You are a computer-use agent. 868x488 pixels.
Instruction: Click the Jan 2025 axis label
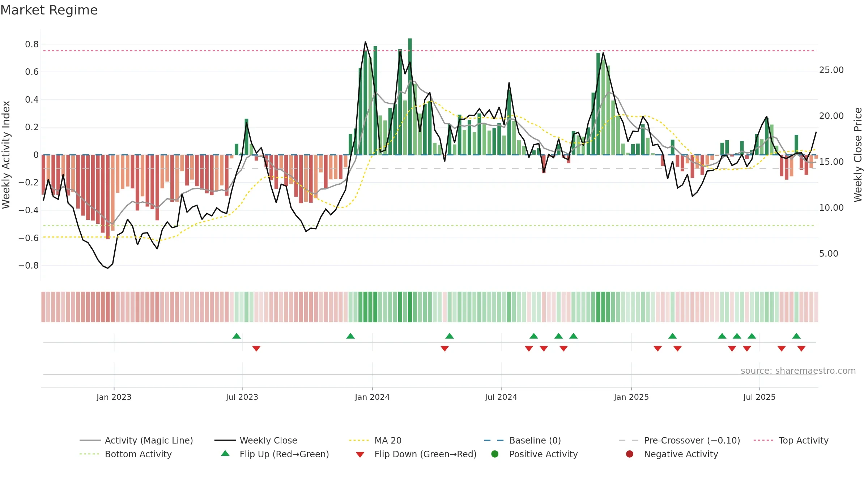coord(631,397)
